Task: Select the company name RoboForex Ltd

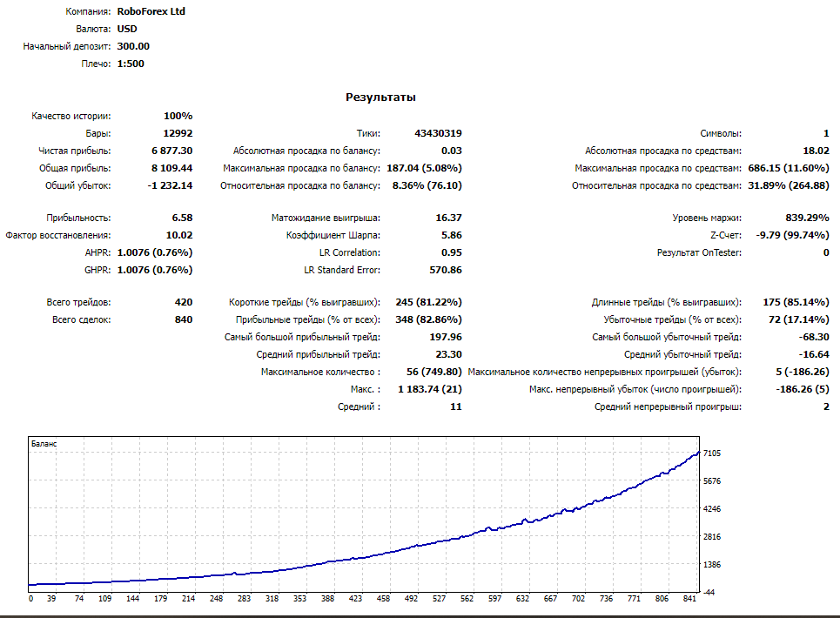Action: [151, 11]
